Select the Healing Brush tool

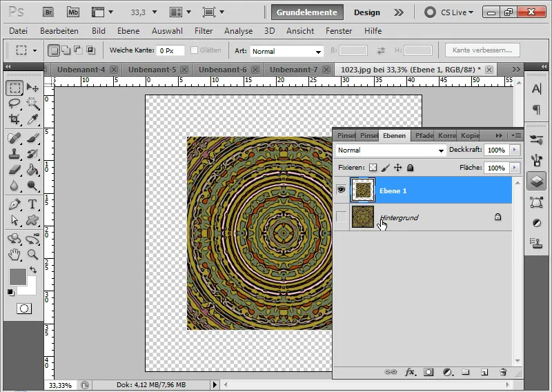pyautogui.click(x=14, y=138)
